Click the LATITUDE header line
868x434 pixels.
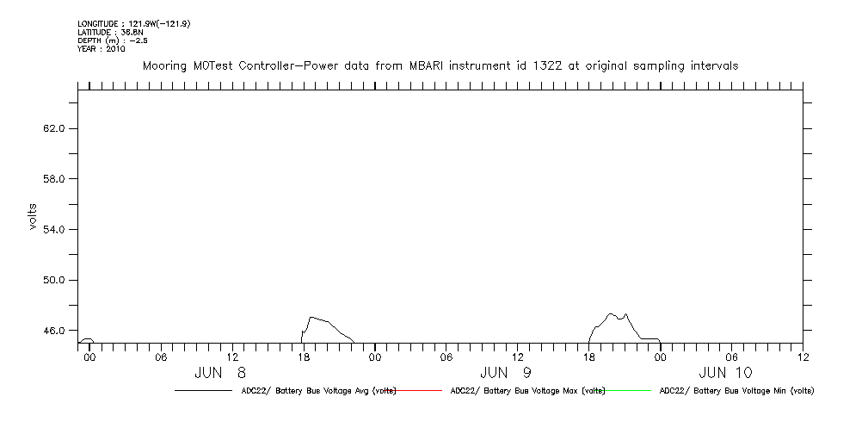point(109,33)
